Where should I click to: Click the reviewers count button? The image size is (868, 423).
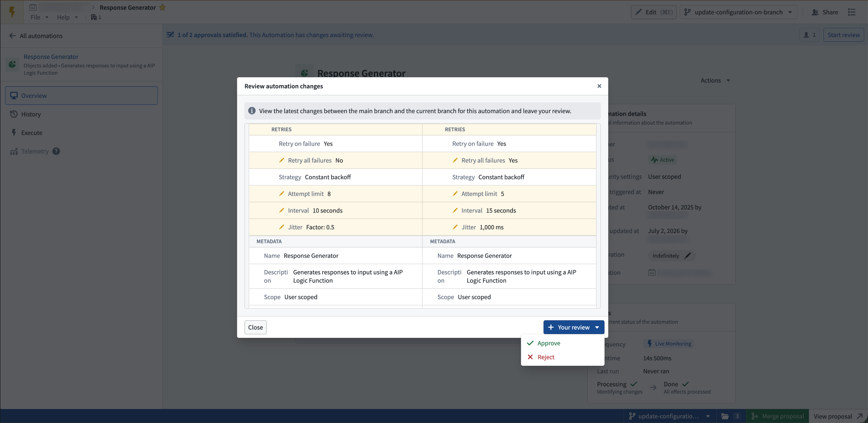[809, 35]
